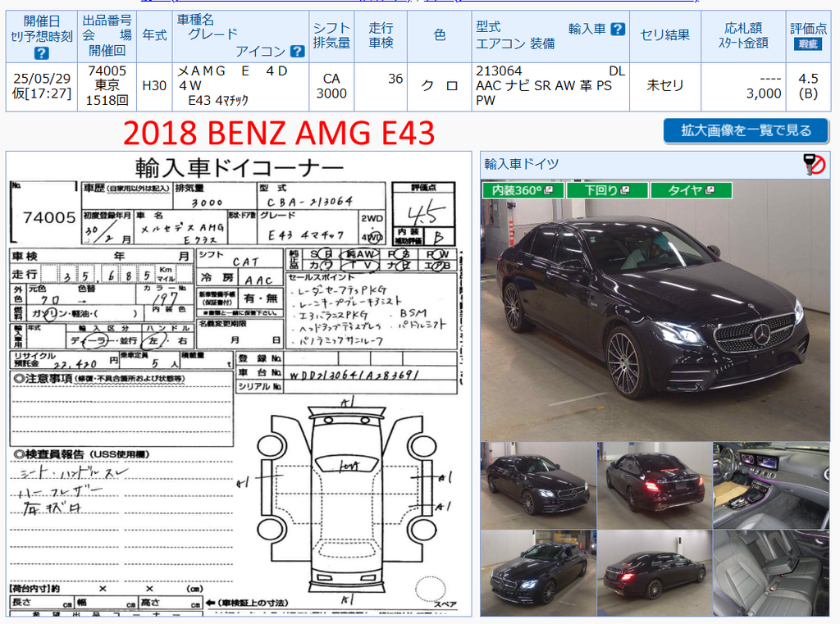Click the start price 3,000

pyautogui.click(x=764, y=93)
